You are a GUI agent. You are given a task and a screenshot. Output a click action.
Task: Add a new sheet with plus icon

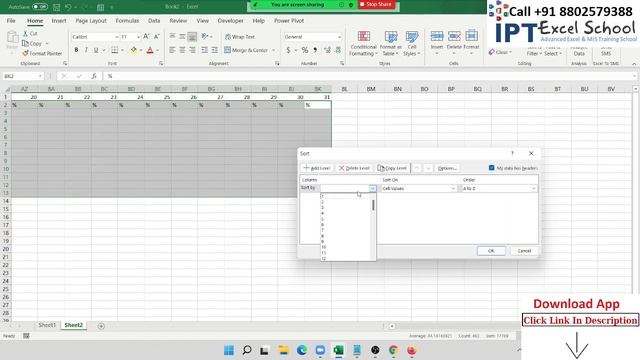[x=101, y=326]
